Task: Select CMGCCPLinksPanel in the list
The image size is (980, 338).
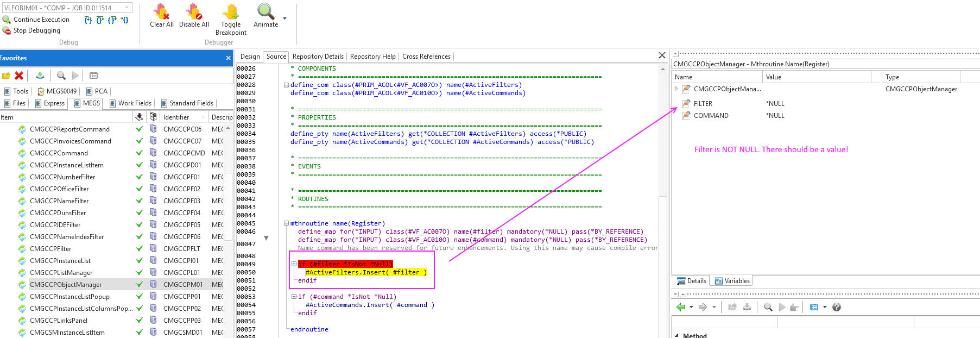Action: click(x=59, y=321)
